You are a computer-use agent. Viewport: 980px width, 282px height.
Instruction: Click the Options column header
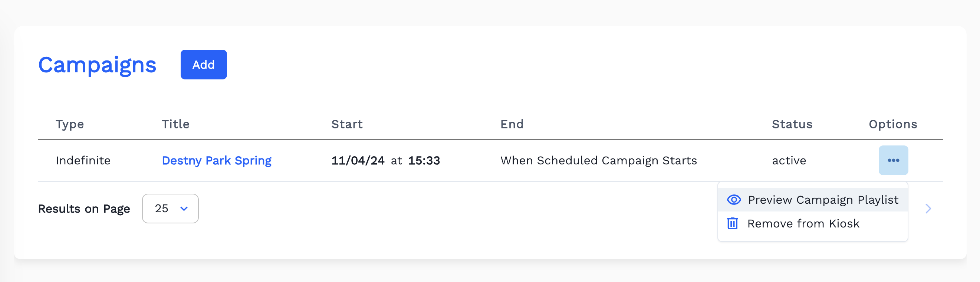(892, 124)
